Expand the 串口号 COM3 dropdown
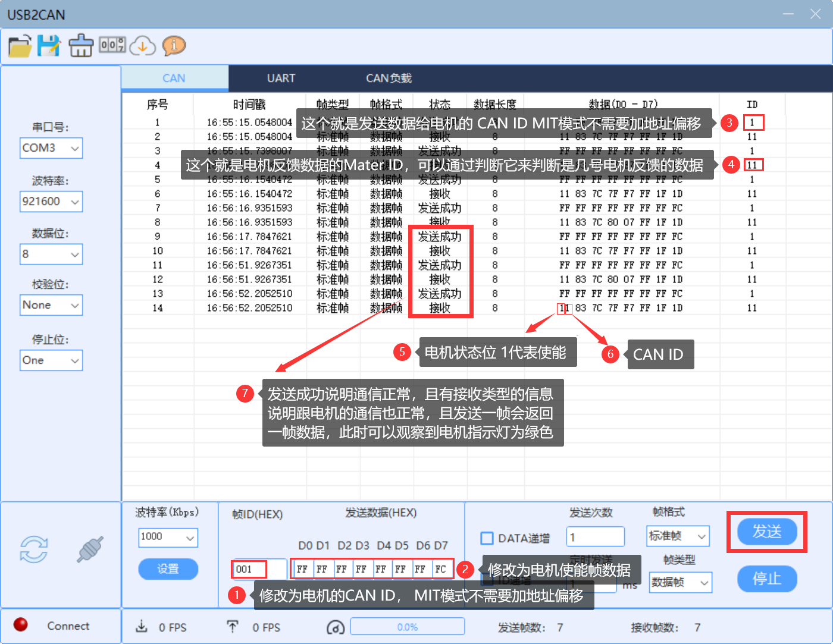The height and width of the screenshot is (644, 833). (51, 148)
